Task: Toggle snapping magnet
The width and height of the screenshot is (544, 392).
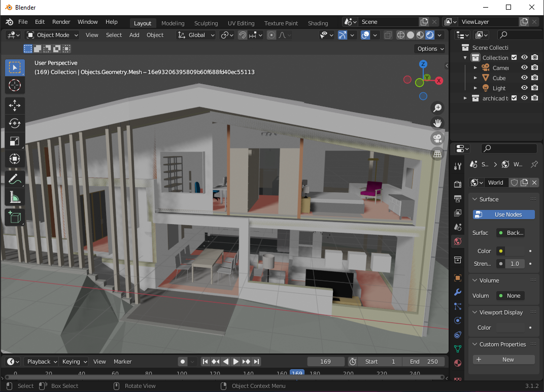Action: (243, 35)
